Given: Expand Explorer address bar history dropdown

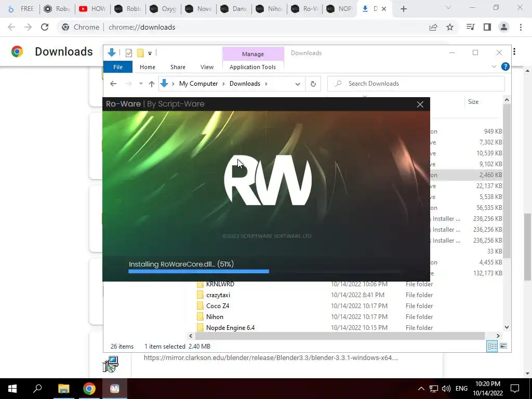Looking at the screenshot, I should (298, 84).
